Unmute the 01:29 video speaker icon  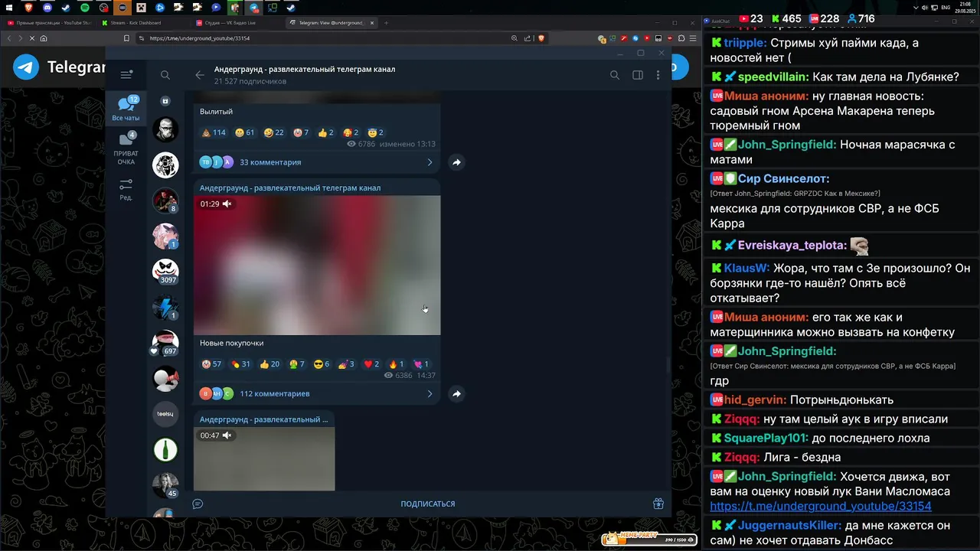227,204
